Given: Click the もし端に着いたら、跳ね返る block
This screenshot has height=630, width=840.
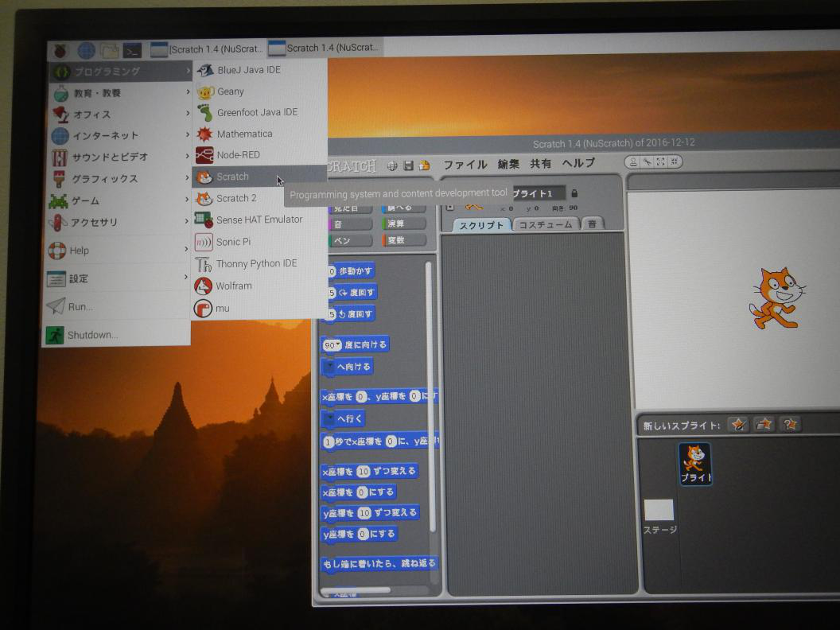Looking at the screenshot, I should point(379,563).
